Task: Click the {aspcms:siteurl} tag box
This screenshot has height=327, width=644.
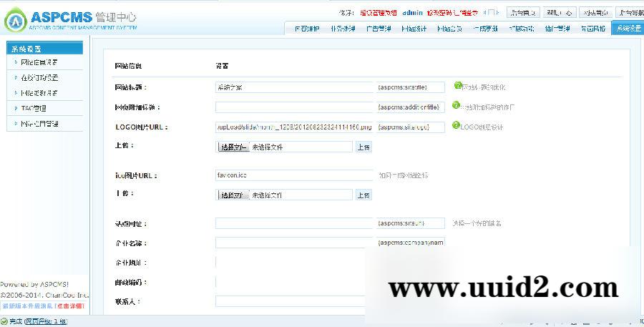Action: pyautogui.click(x=410, y=223)
